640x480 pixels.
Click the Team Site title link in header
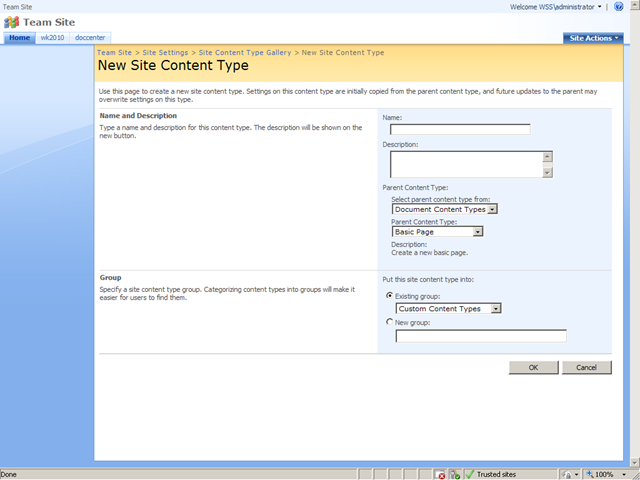click(x=49, y=22)
